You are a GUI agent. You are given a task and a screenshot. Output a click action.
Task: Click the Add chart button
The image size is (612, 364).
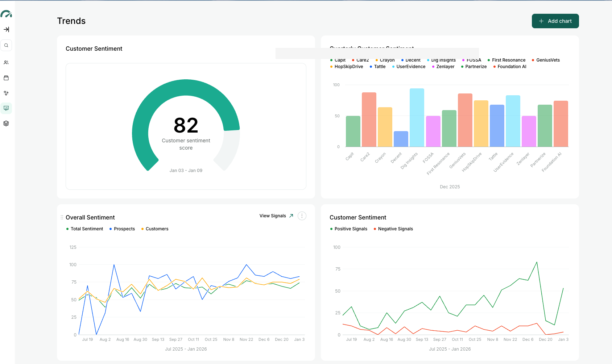pyautogui.click(x=555, y=21)
